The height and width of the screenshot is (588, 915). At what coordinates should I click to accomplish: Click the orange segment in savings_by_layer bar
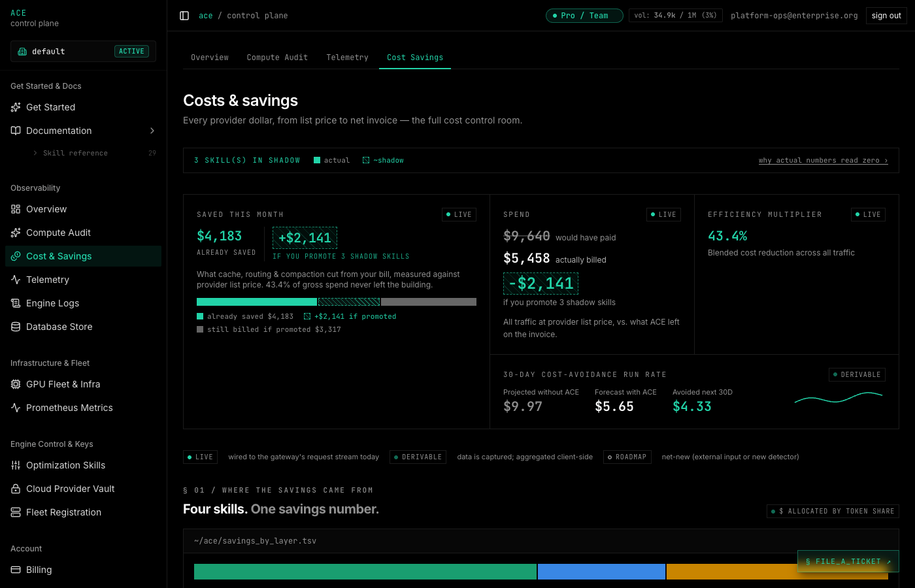click(777, 572)
